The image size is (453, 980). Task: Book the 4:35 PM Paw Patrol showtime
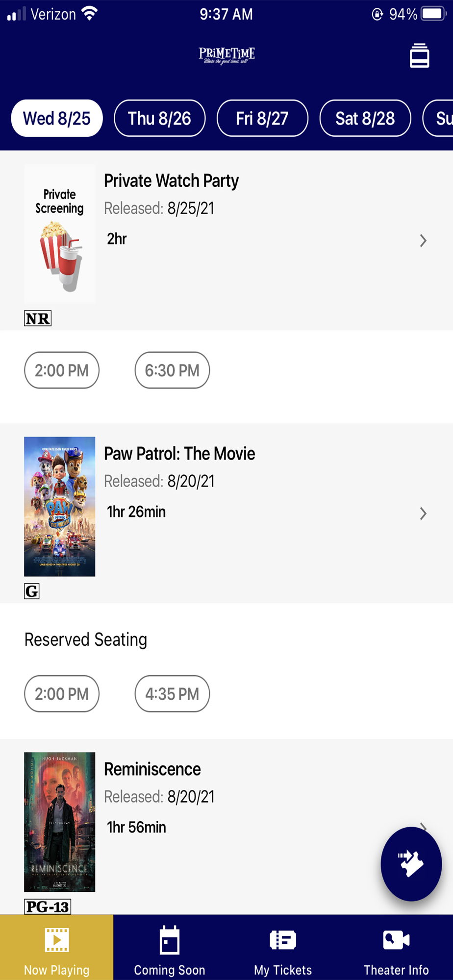(172, 694)
